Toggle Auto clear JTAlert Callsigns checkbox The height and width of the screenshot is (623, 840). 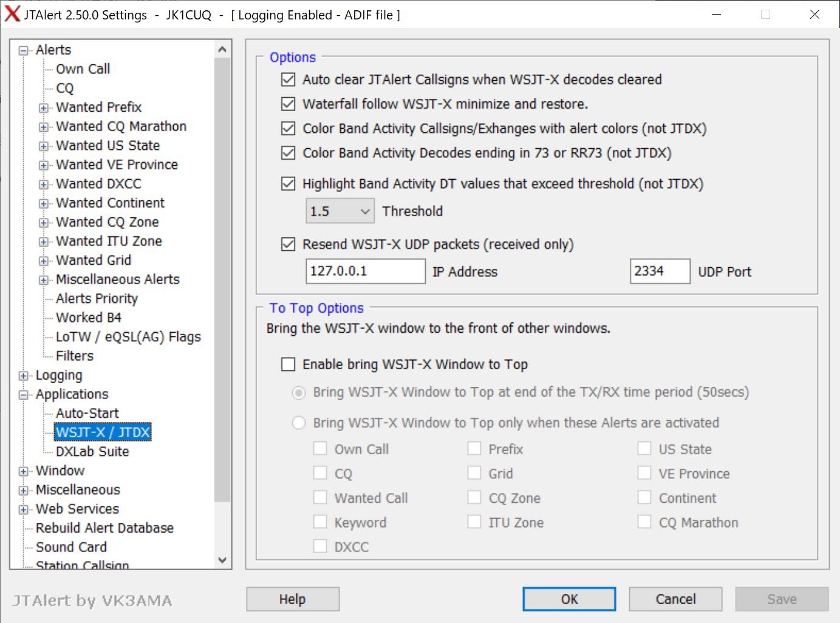tap(289, 80)
